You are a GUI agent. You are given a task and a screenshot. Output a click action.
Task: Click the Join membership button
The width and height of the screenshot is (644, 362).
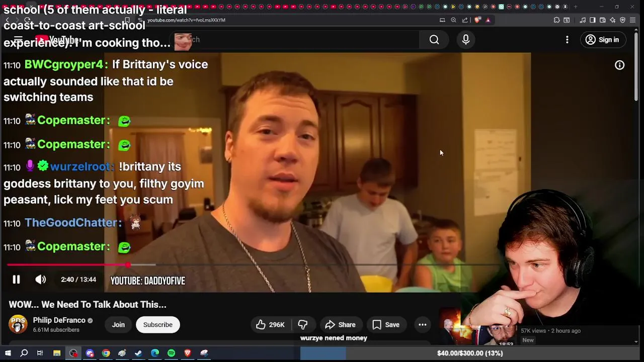click(118, 324)
